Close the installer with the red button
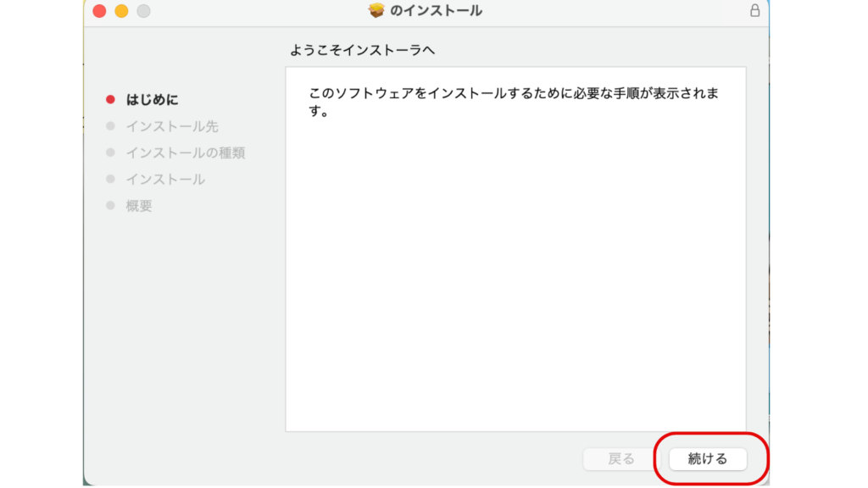Viewport: 868px width, 488px height. point(99,11)
